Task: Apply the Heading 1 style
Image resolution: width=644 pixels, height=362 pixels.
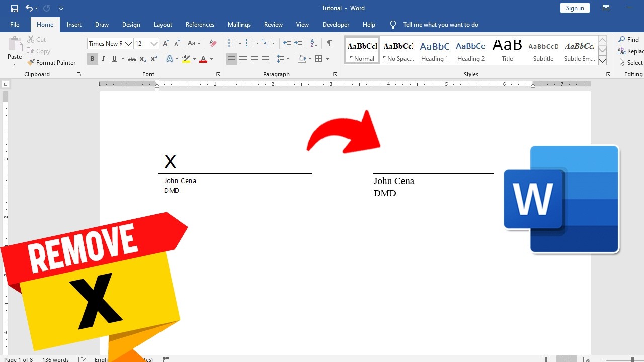Action: point(435,51)
